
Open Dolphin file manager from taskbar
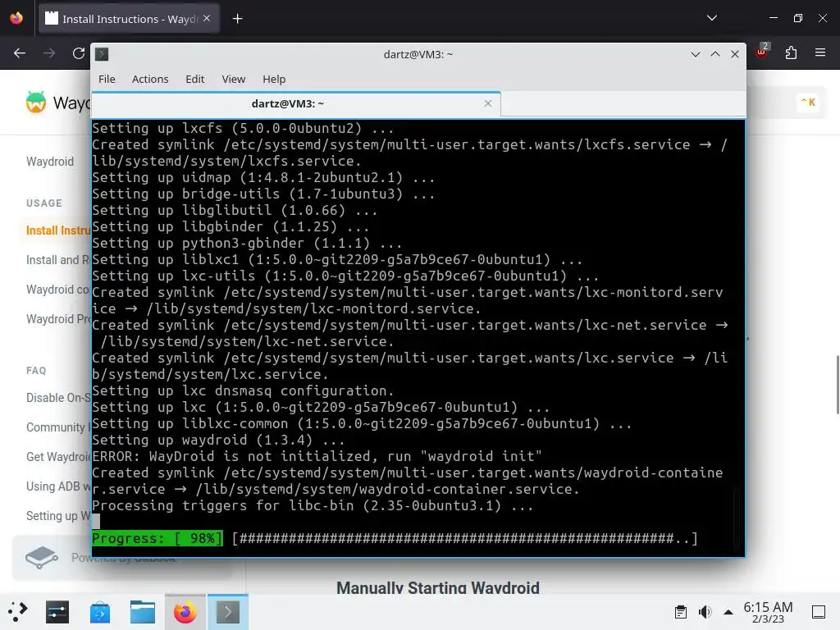[143, 612]
